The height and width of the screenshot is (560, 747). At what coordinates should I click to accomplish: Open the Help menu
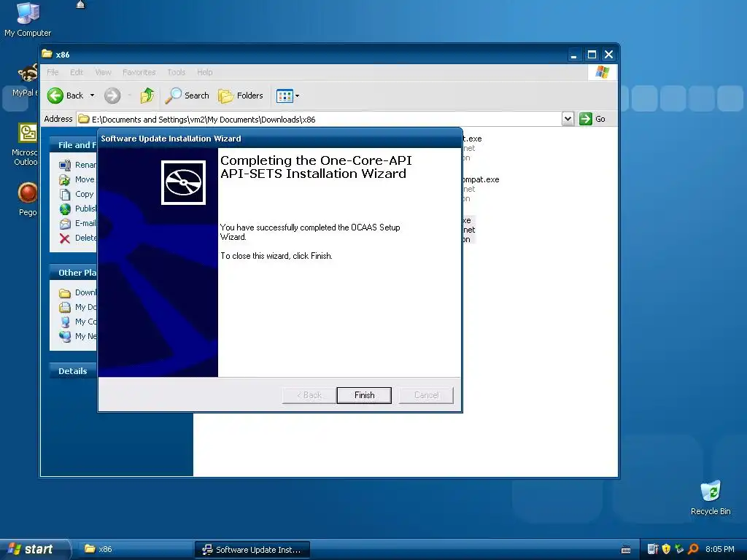coord(205,72)
